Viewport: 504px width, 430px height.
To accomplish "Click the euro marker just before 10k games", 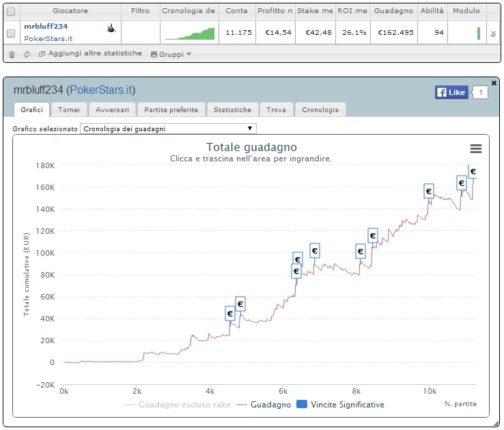I will (x=428, y=191).
